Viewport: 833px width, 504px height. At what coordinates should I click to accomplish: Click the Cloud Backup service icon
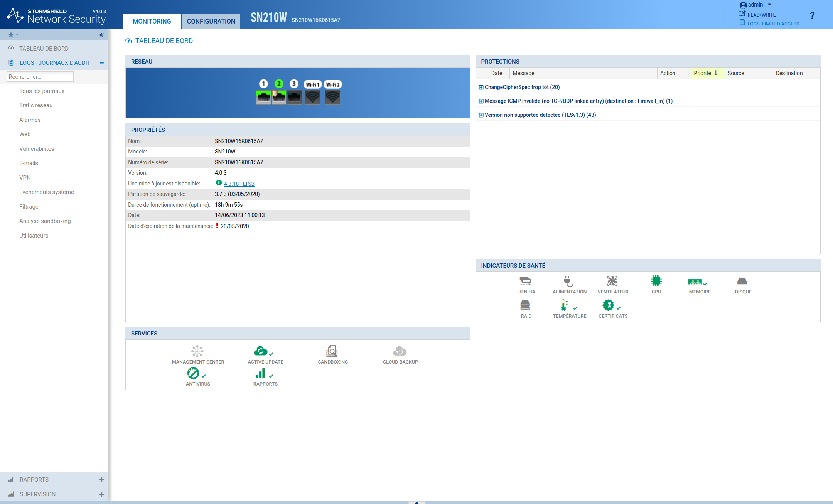click(x=400, y=351)
